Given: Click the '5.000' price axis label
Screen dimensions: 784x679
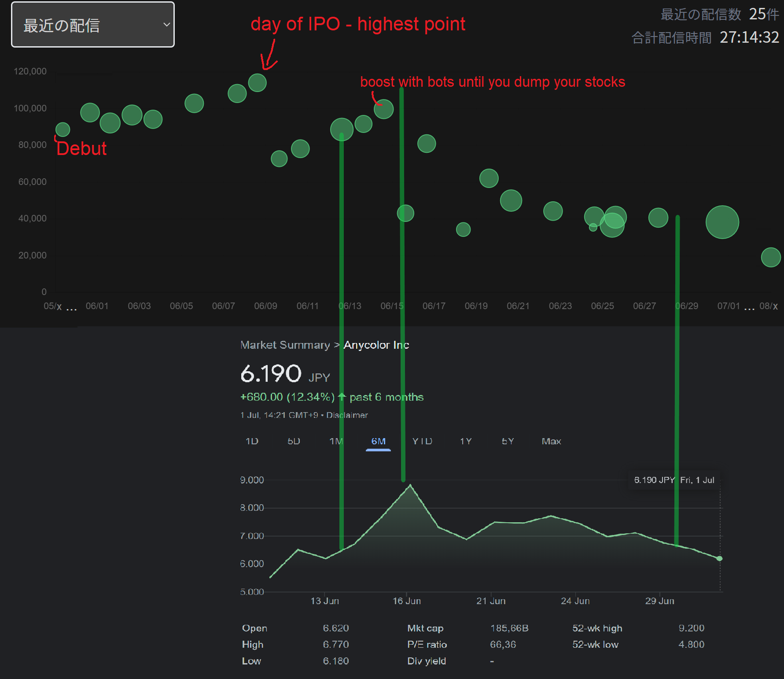Looking at the screenshot, I should click(252, 592).
